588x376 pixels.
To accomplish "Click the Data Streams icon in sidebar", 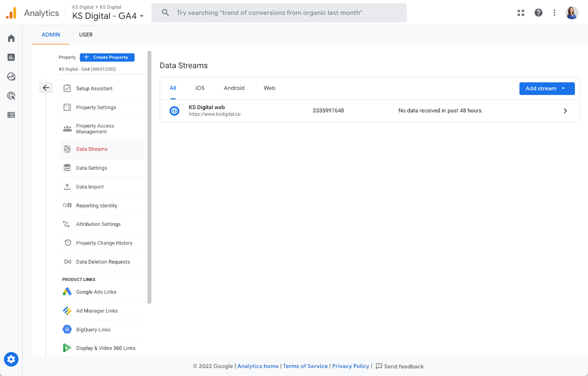I will [67, 149].
